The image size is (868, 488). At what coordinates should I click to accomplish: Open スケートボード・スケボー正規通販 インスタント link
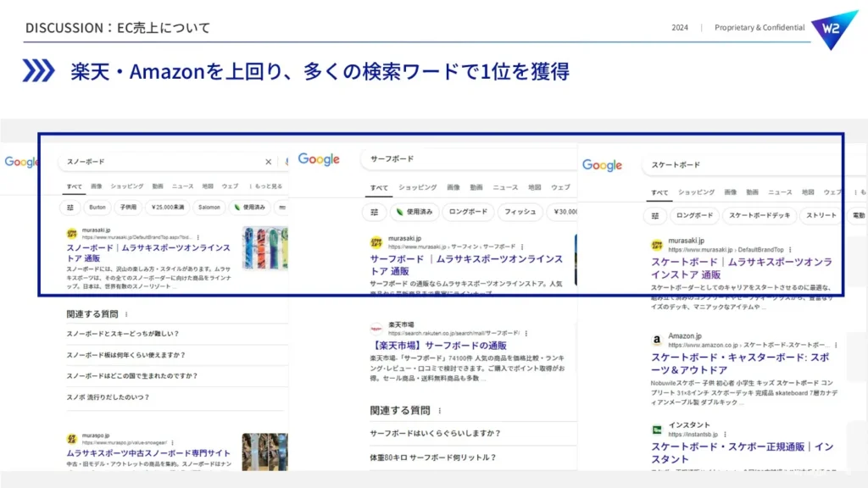[x=743, y=452]
